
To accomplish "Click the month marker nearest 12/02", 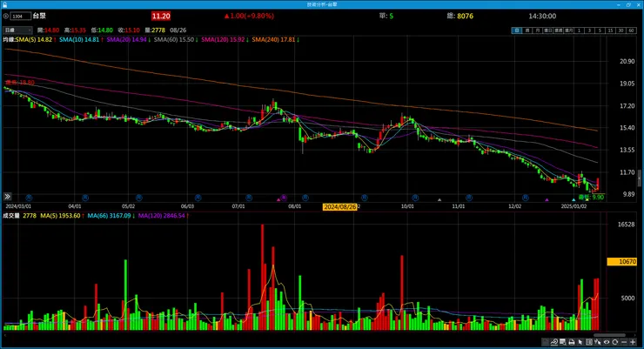I will (526, 198).
